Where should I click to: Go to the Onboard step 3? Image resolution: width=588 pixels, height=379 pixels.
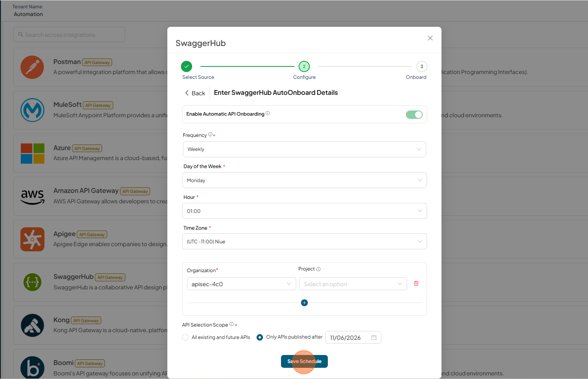421,66
